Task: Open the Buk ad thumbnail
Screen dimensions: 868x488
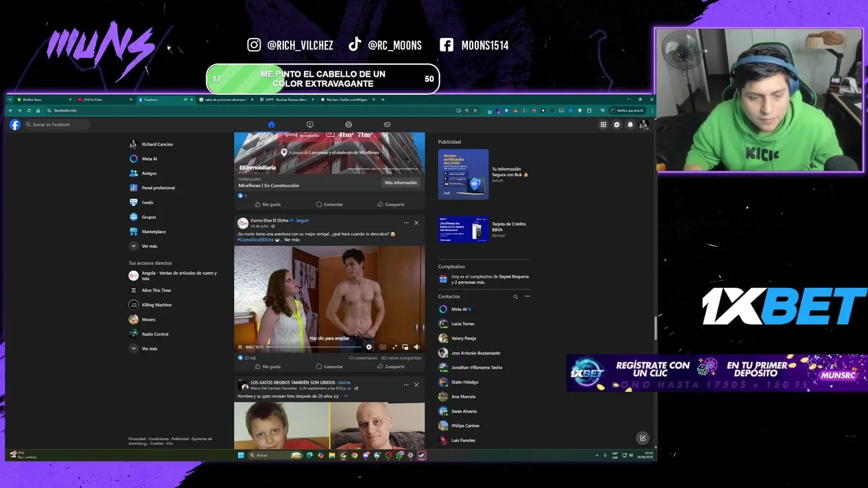Action: tap(463, 174)
